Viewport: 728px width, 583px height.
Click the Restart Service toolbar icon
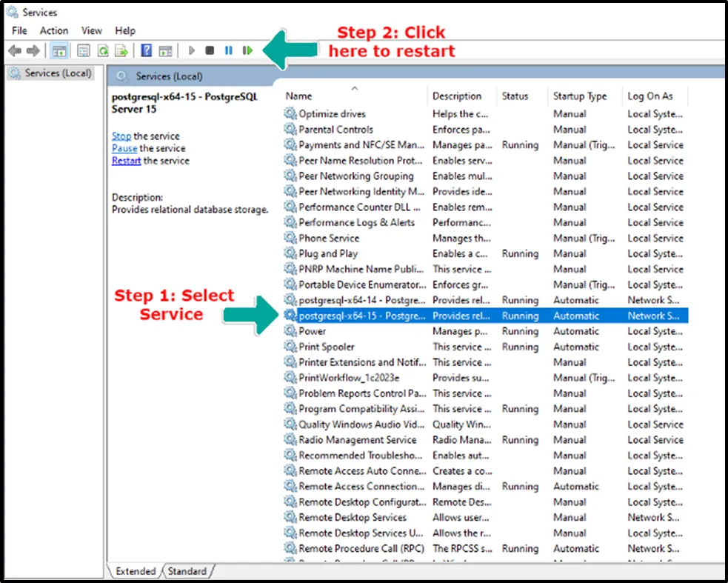coord(248,50)
